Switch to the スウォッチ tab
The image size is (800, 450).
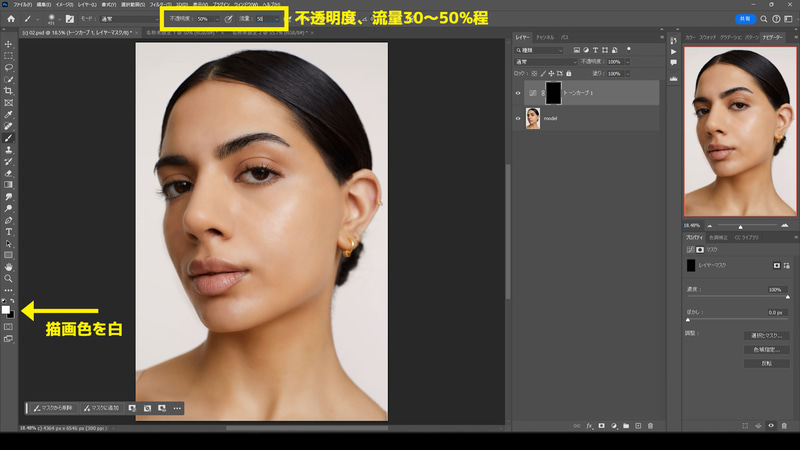point(708,37)
